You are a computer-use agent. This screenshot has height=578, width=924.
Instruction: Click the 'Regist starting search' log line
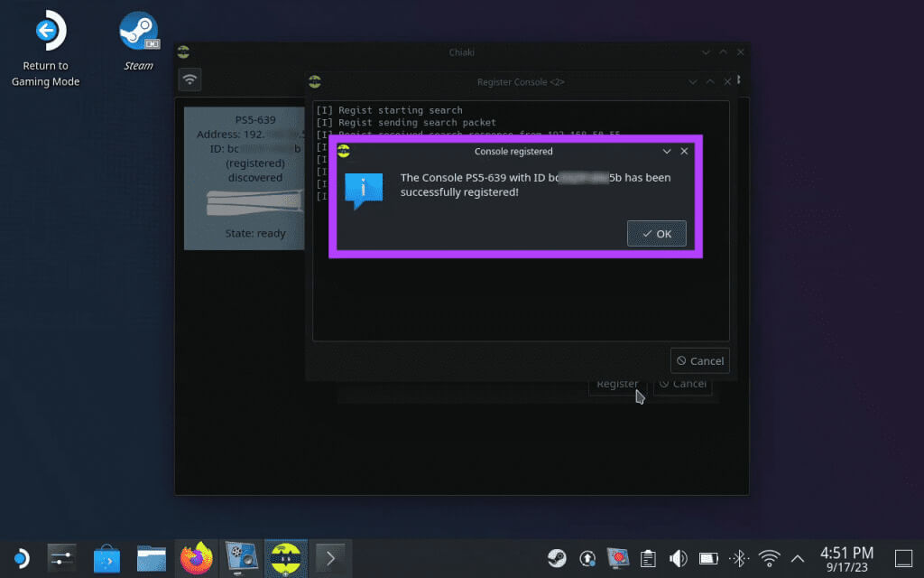[x=390, y=110]
